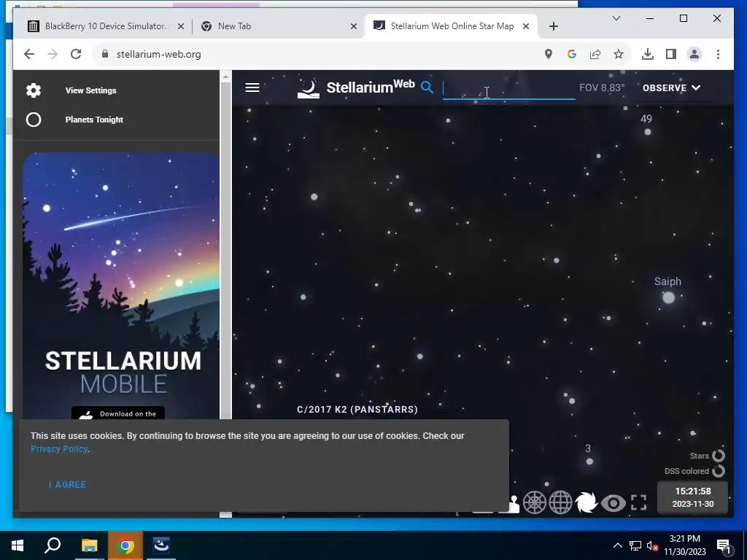Click the App Store download badge

(118, 413)
